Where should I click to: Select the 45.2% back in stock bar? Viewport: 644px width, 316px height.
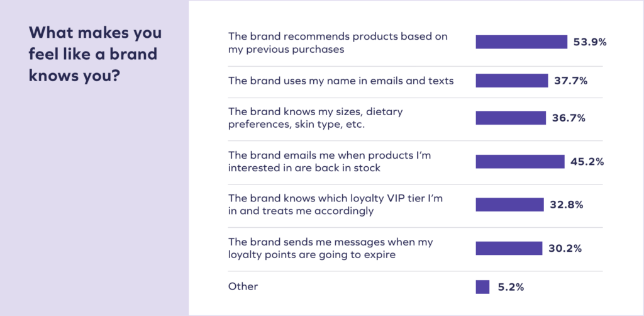(x=520, y=162)
